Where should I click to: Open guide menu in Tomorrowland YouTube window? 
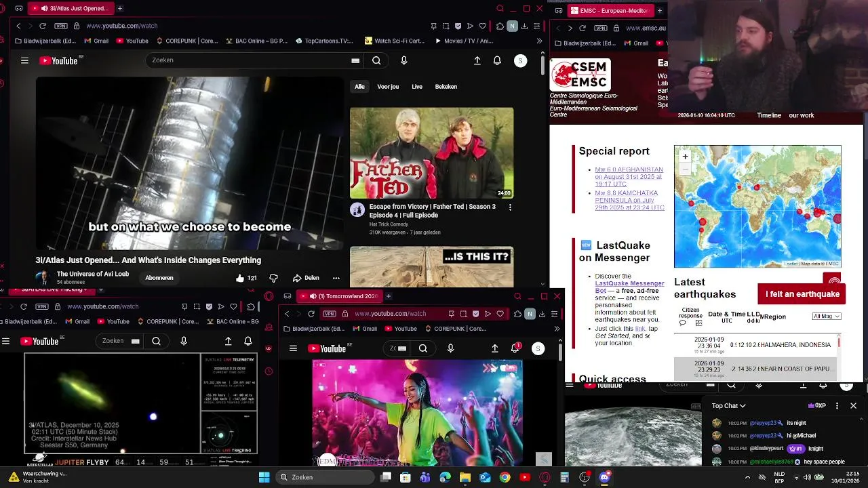[x=293, y=348]
